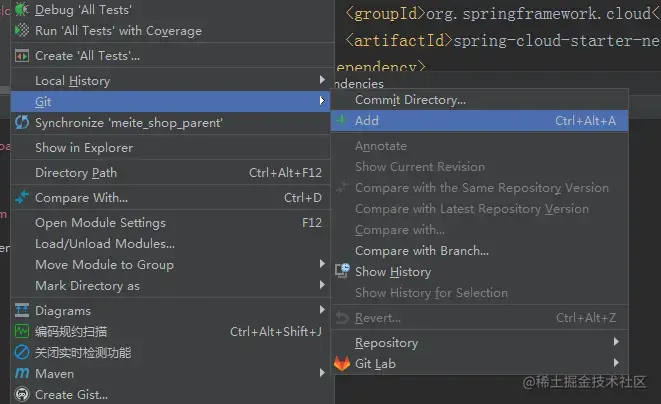This screenshot has height=404, width=661.
Task: Click the compare icon beside Same Repository Version
Action: pyautogui.click(x=342, y=188)
